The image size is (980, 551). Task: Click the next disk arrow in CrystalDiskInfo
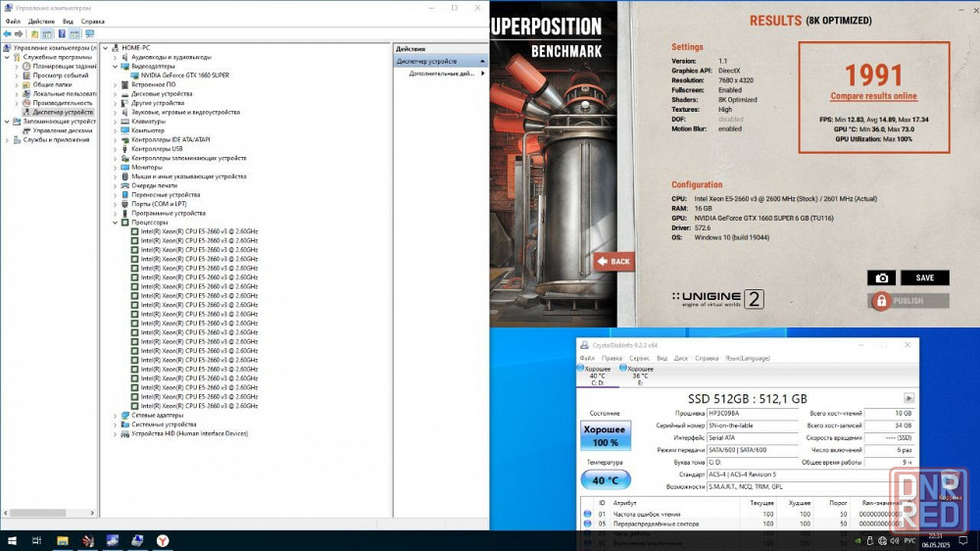[908, 398]
